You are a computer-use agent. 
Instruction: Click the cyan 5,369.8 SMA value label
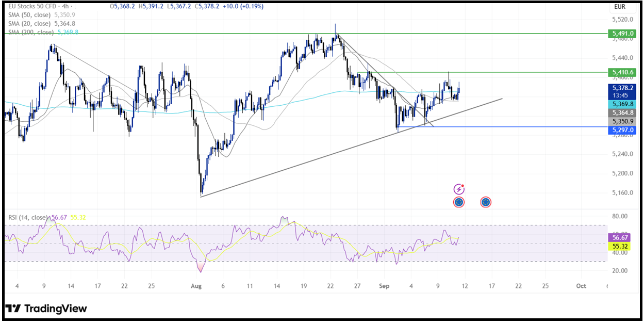click(622, 104)
